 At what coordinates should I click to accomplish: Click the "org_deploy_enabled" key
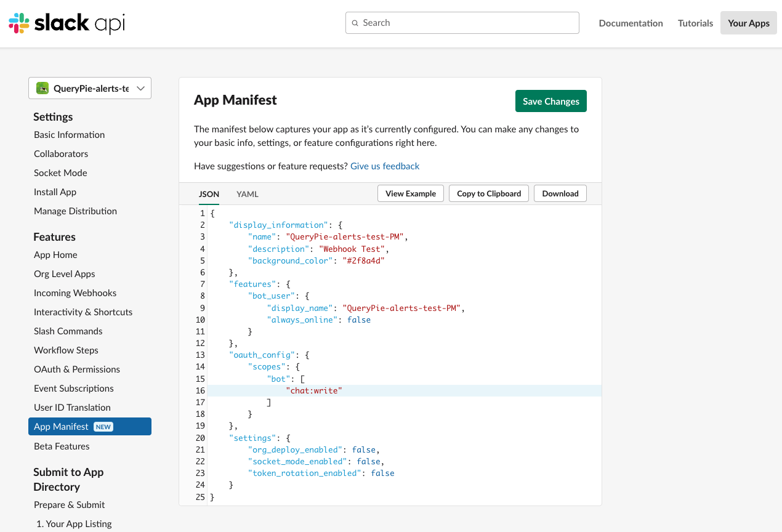(x=295, y=450)
